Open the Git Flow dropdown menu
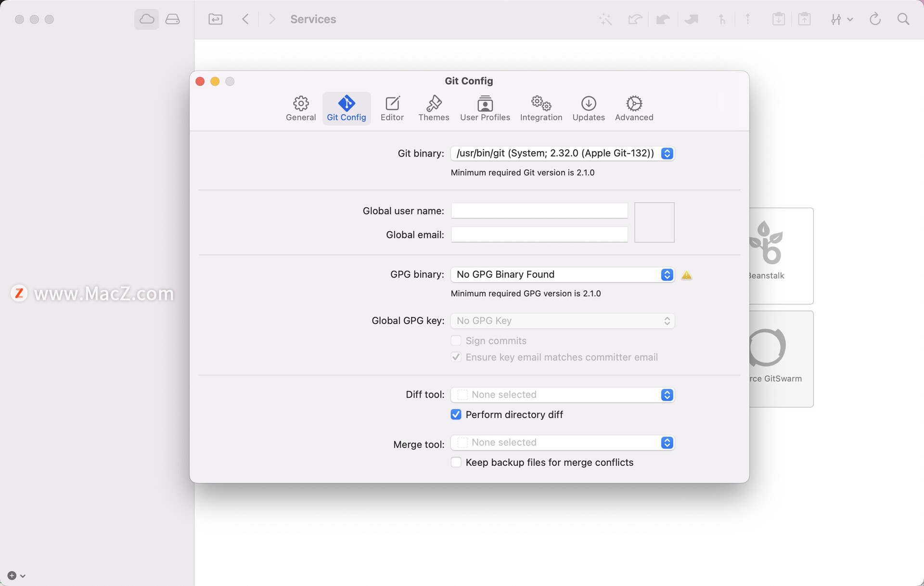Screen dimensions: 924x586 coord(842,19)
